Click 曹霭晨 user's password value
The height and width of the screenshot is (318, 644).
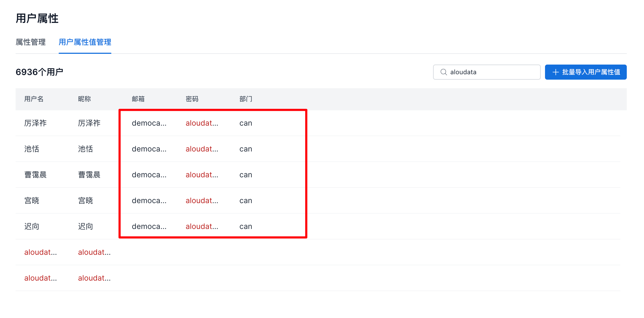[202, 175]
